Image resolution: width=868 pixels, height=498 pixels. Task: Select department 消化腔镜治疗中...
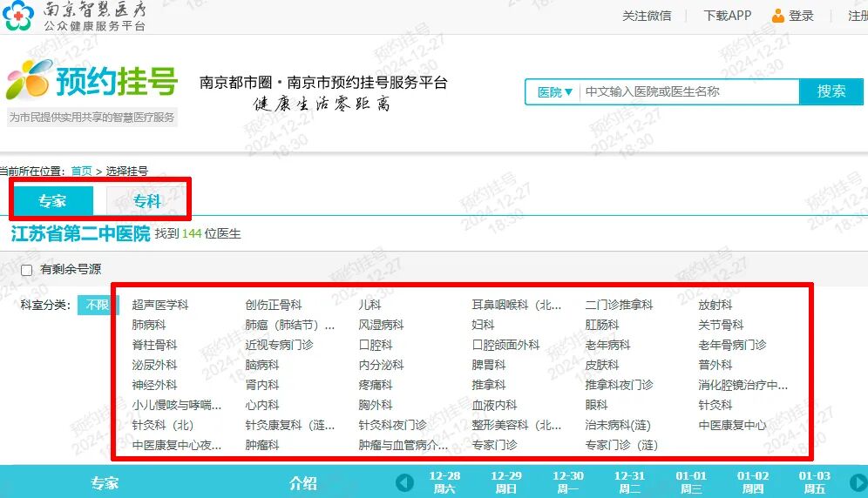(743, 385)
